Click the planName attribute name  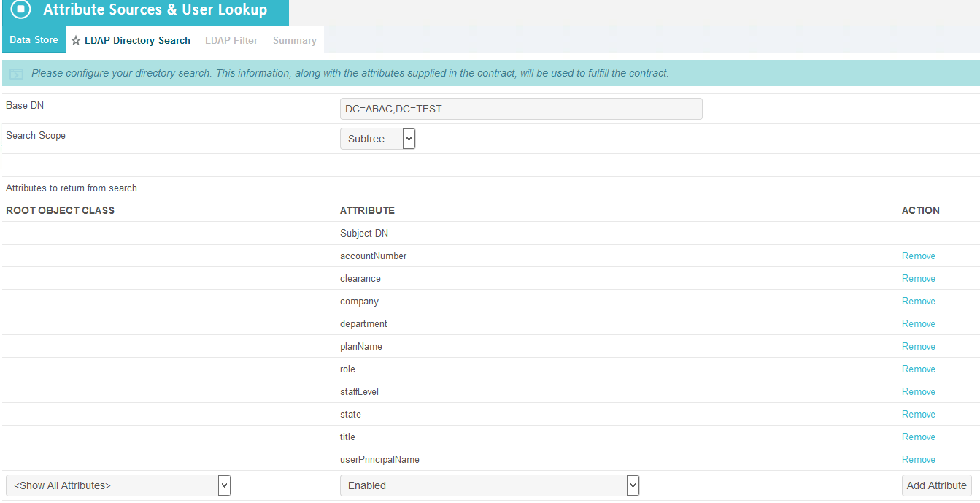[x=361, y=347]
